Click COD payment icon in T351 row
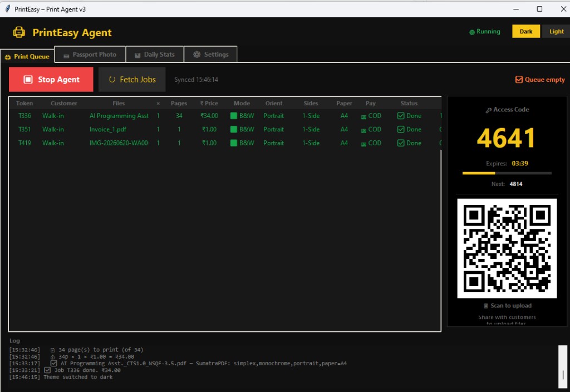This screenshot has width=570, height=392. coord(363,130)
